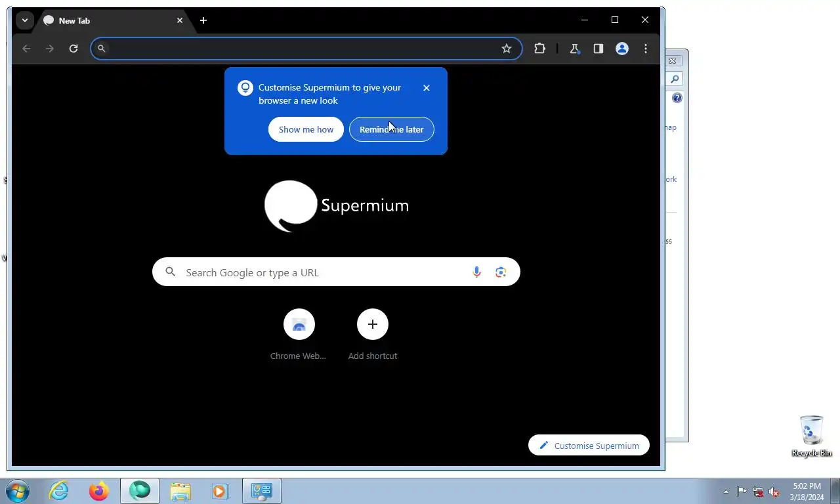Image resolution: width=840 pixels, height=504 pixels.
Task: Search by image with lens icon
Action: click(x=501, y=272)
